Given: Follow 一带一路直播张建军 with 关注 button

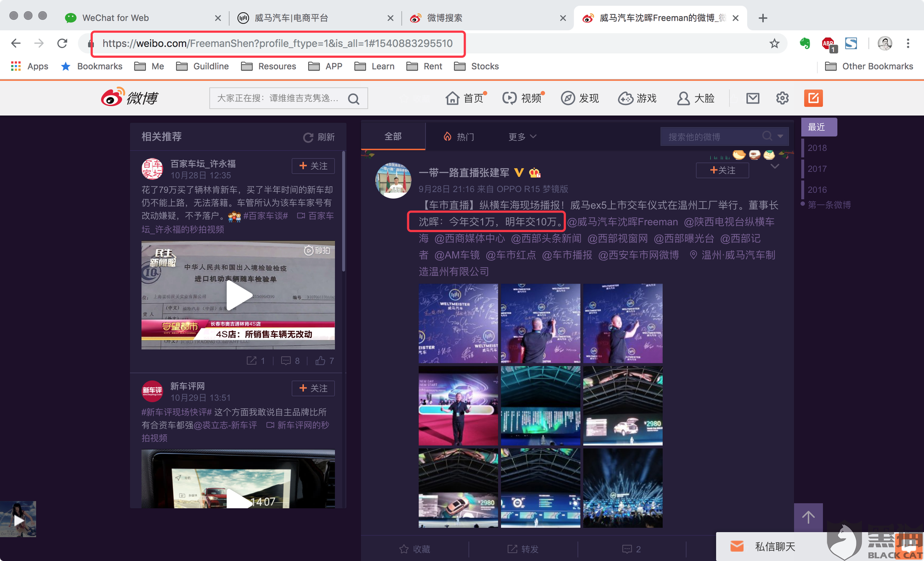Looking at the screenshot, I should tap(722, 170).
